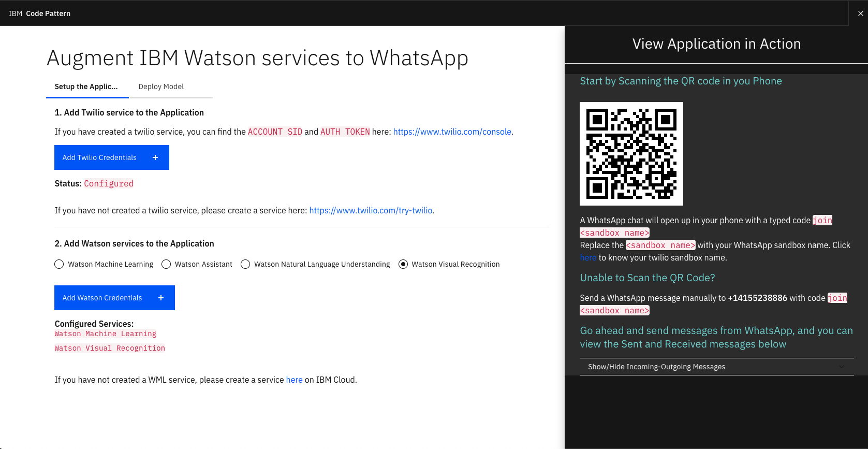
Task: Click 'Augment IBM Watson services to WhatsApp' heading
Action: 257,58
